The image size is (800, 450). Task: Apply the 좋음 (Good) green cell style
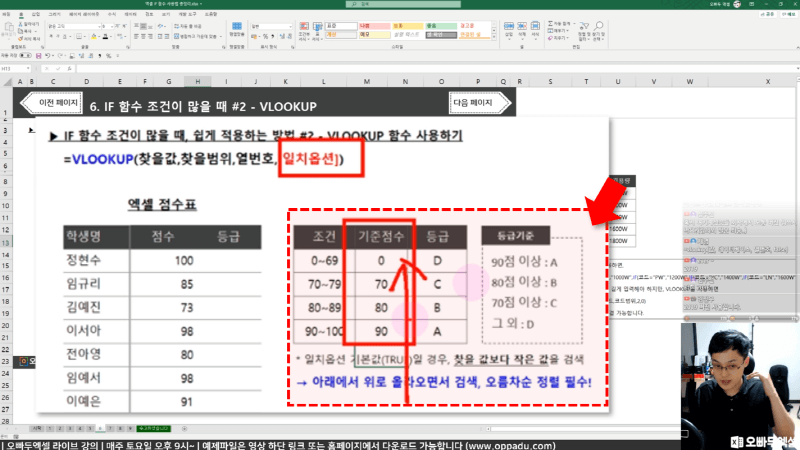pos(441,26)
